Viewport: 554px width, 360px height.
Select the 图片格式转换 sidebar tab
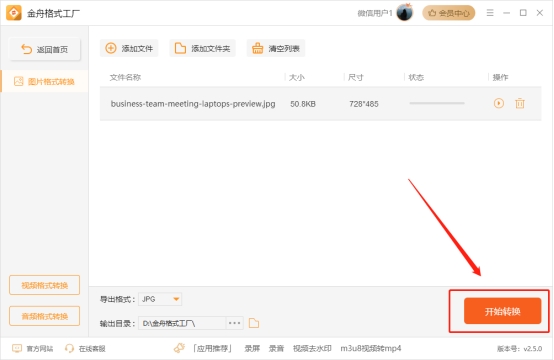(45, 82)
